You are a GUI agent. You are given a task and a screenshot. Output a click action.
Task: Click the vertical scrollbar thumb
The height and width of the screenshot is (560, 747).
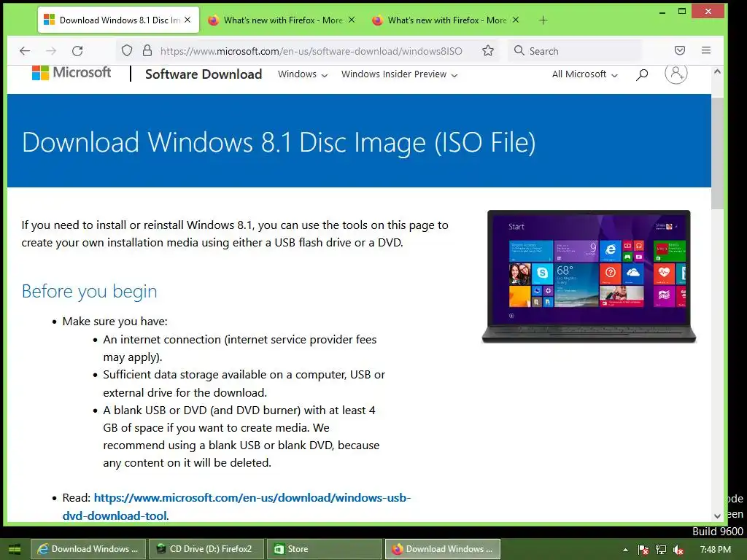pos(718,152)
